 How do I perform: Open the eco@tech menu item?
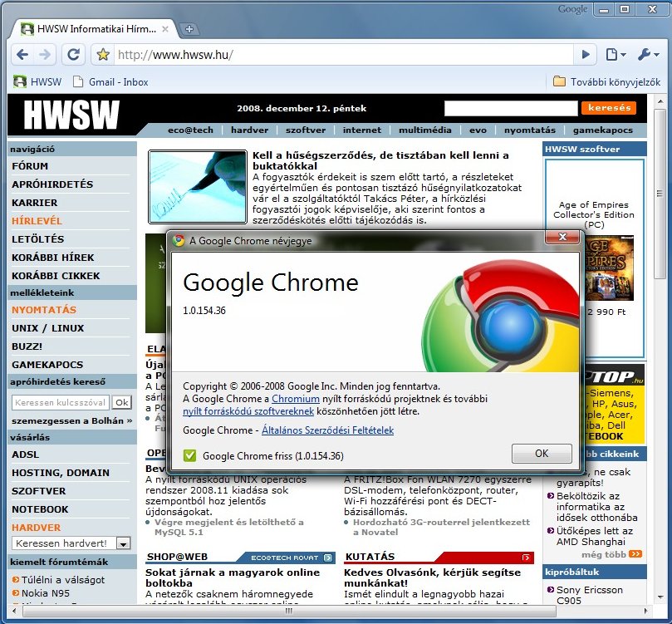tap(190, 130)
